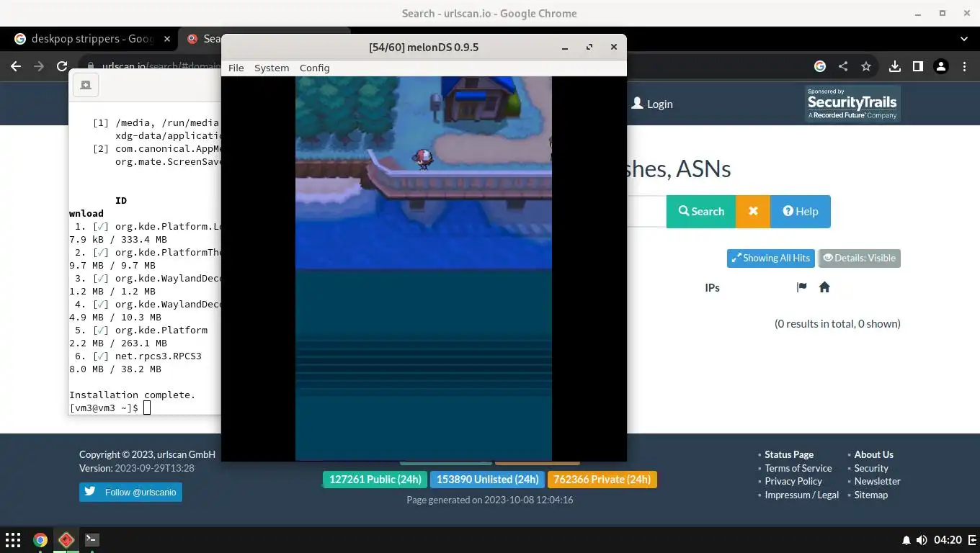The width and height of the screenshot is (980, 553).
Task: Click the terminal prompt '[vm3@vm3 ~]$'
Action: (x=103, y=408)
